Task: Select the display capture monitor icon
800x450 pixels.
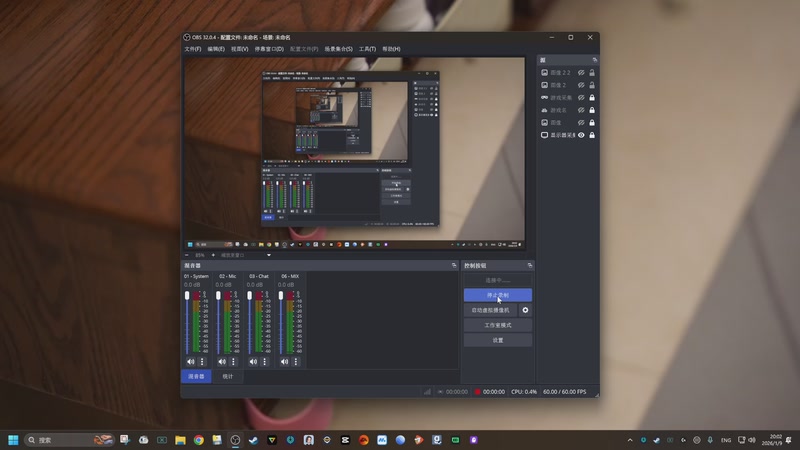Action: (x=544, y=135)
